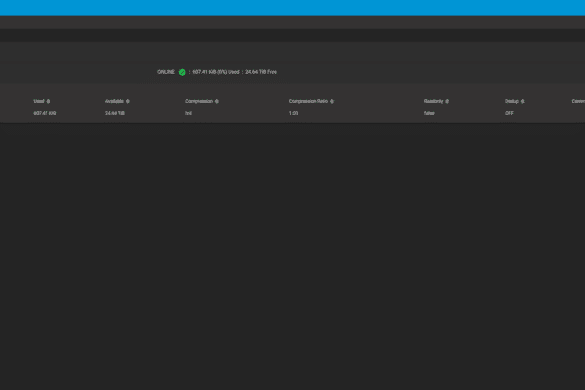The width and height of the screenshot is (585, 390).
Task: Sort by the Available column header
Action: click(x=114, y=101)
